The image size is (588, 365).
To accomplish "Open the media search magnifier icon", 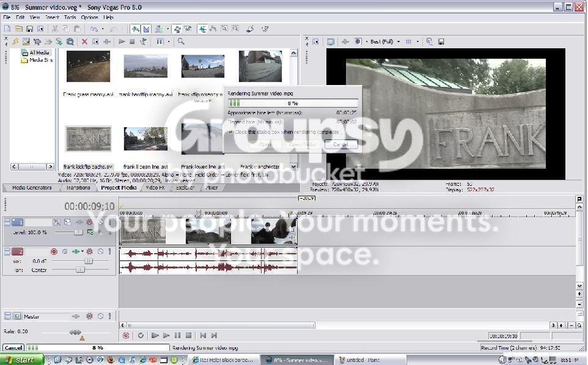I will coord(181,42).
